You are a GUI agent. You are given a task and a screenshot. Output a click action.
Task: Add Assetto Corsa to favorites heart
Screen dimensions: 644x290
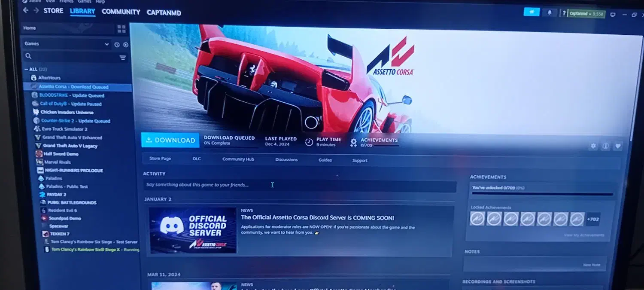pyautogui.click(x=618, y=146)
